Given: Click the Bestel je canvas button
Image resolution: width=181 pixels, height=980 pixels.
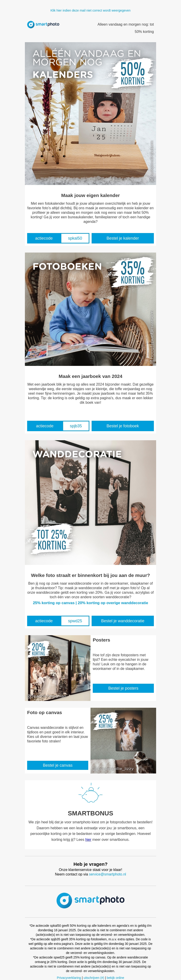Looking at the screenshot, I should [x=58, y=765].
